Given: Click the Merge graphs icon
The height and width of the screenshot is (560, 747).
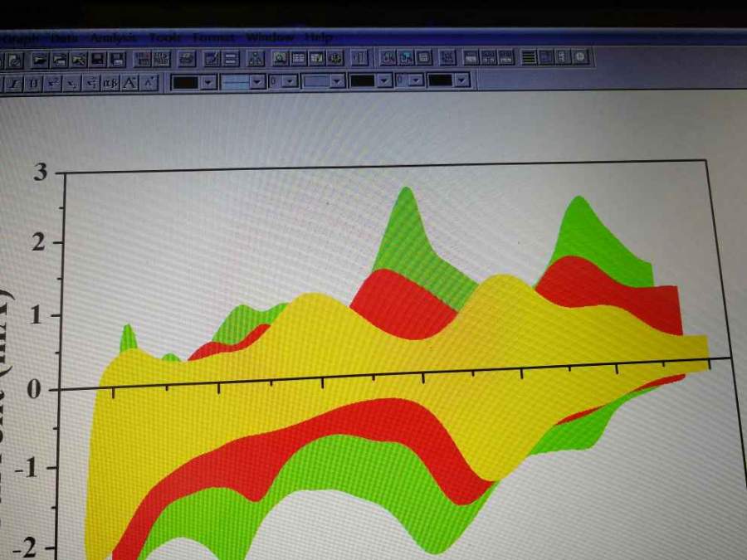Looking at the screenshot, I should pyautogui.click(x=506, y=57).
